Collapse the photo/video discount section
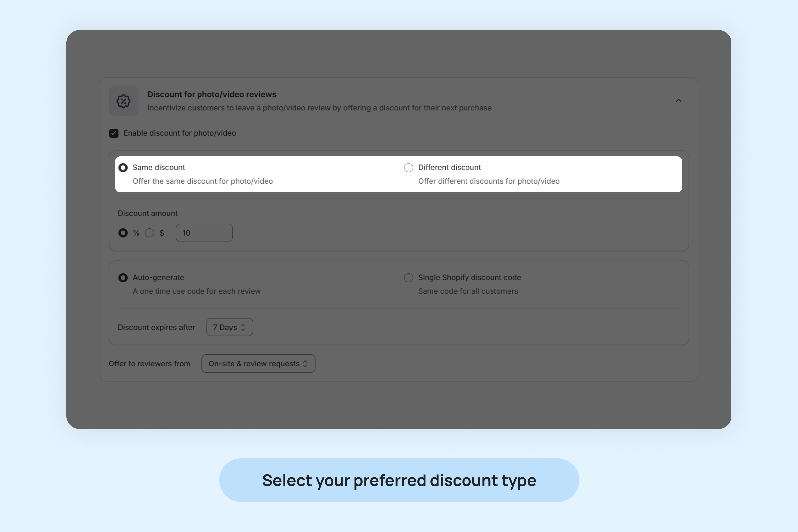798x532 pixels. (x=678, y=101)
